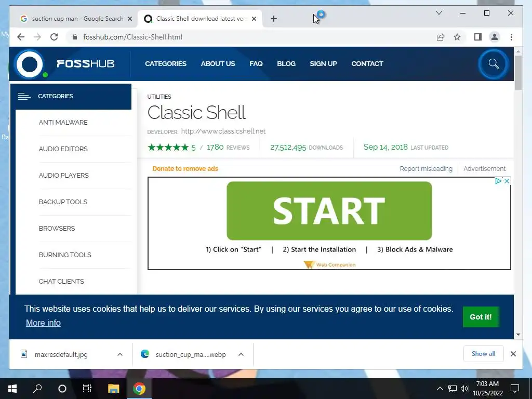Open the Chrome side panel icon
The height and width of the screenshot is (399, 532).
[478, 37]
